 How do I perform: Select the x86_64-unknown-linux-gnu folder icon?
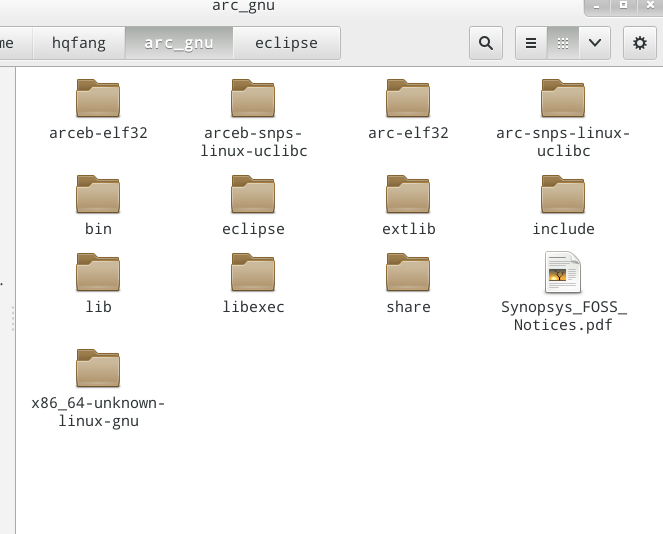98,368
